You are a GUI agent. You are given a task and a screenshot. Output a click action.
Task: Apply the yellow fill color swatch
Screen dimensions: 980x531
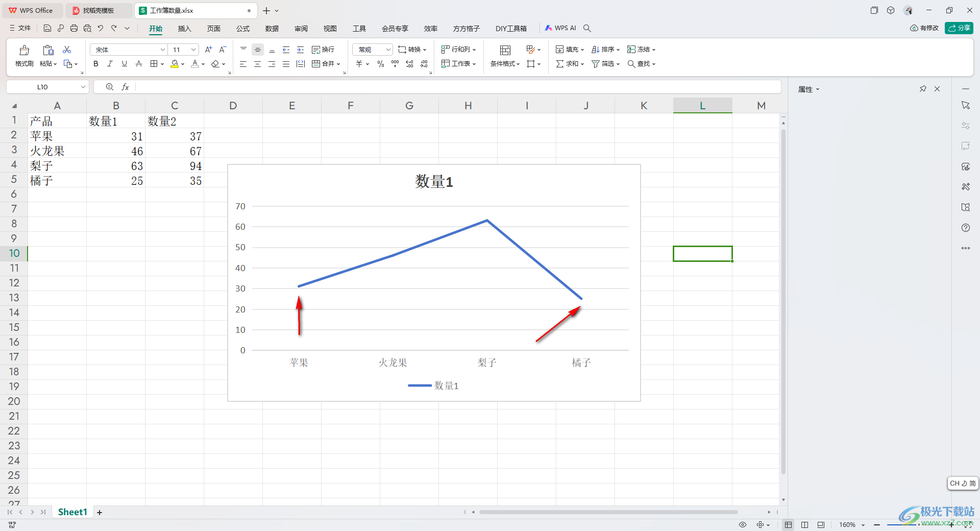coord(175,64)
